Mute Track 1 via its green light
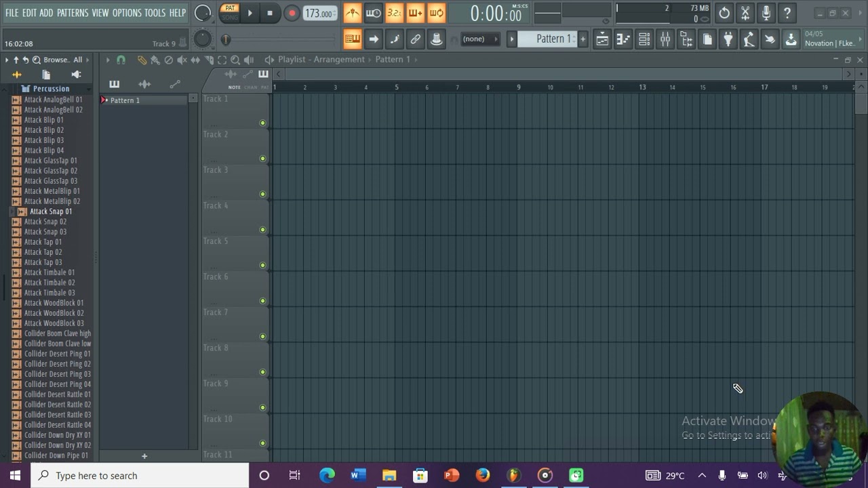This screenshot has width=868, height=488. point(262,123)
